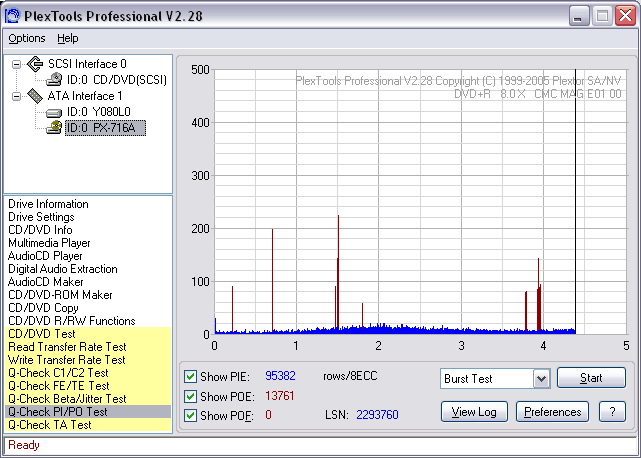
Task: Click the PlexTools title bar app icon
Action: (x=13, y=16)
